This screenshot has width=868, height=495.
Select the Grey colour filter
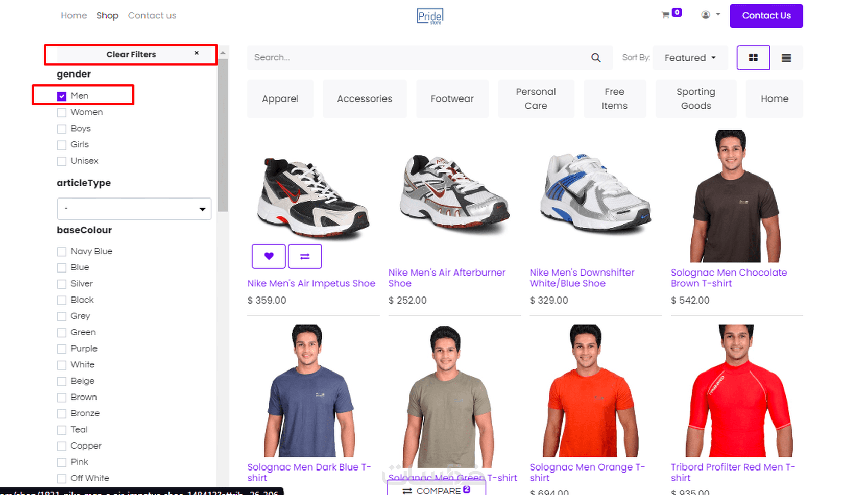click(x=62, y=316)
